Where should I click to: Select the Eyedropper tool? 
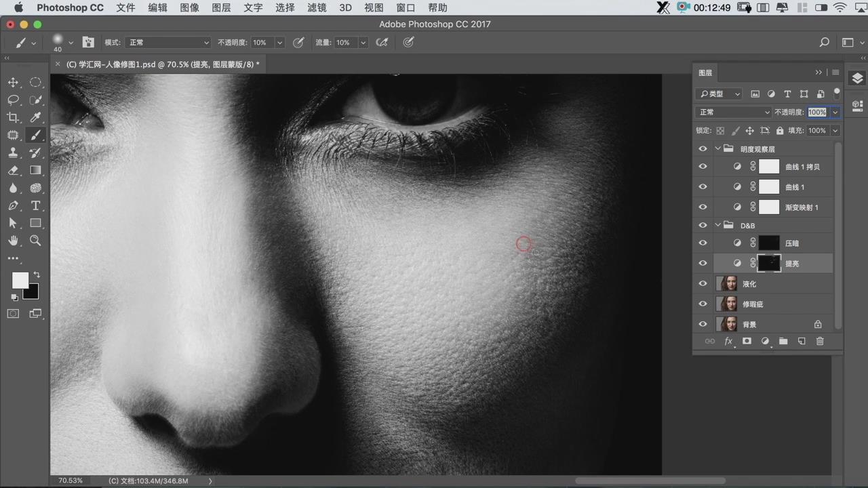pyautogui.click(x=36, y=117)
